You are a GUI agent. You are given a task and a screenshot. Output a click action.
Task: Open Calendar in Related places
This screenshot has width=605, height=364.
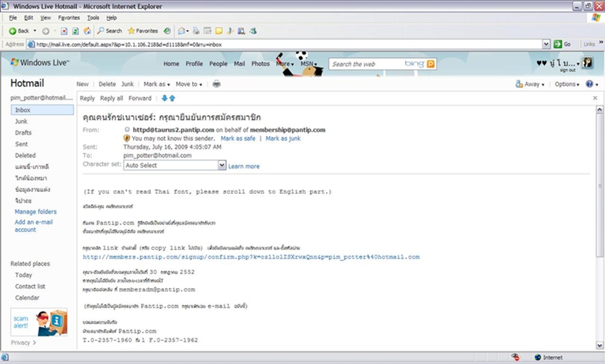(27, 298)
